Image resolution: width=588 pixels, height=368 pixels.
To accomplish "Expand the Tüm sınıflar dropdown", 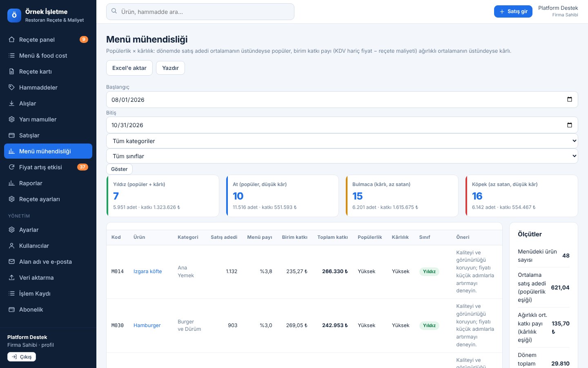I will click(342, 156).
